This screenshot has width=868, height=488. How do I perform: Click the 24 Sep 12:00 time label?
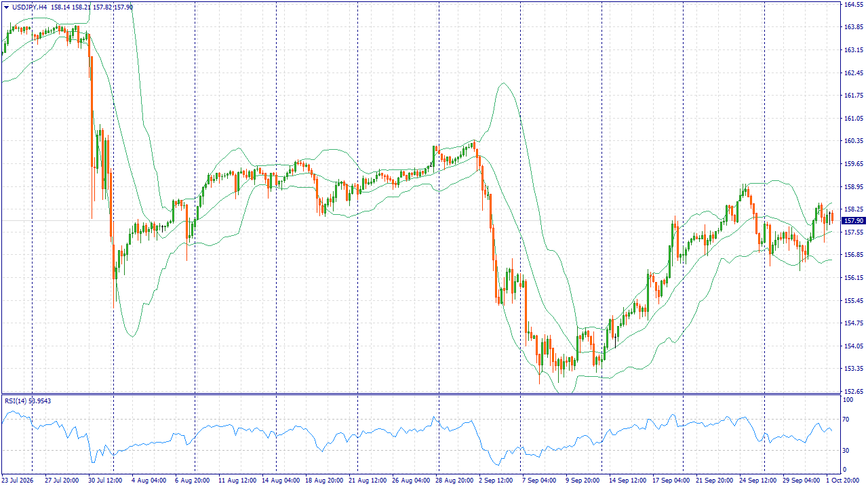pyautogui.click(x=757, y=481)
